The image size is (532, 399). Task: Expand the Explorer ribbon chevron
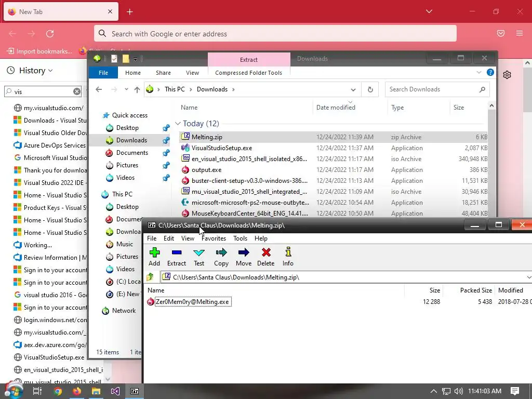tap(478, 72)
